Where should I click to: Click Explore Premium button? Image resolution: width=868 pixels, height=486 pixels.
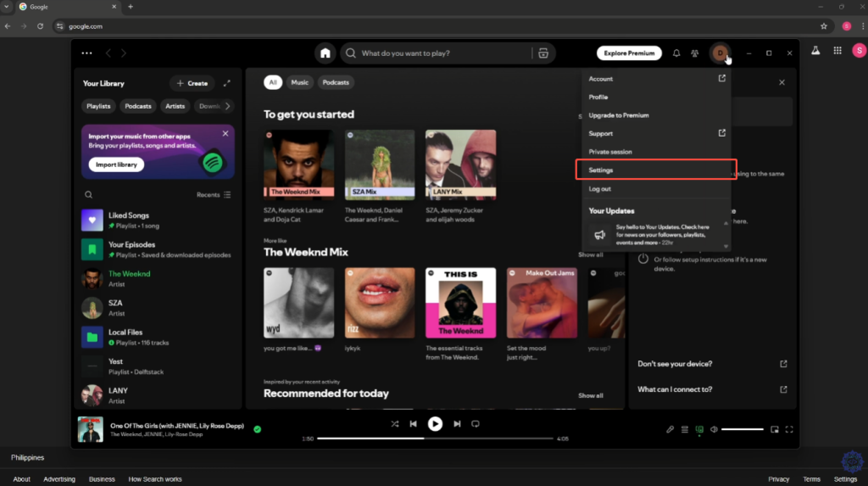[x=629, y=53]
